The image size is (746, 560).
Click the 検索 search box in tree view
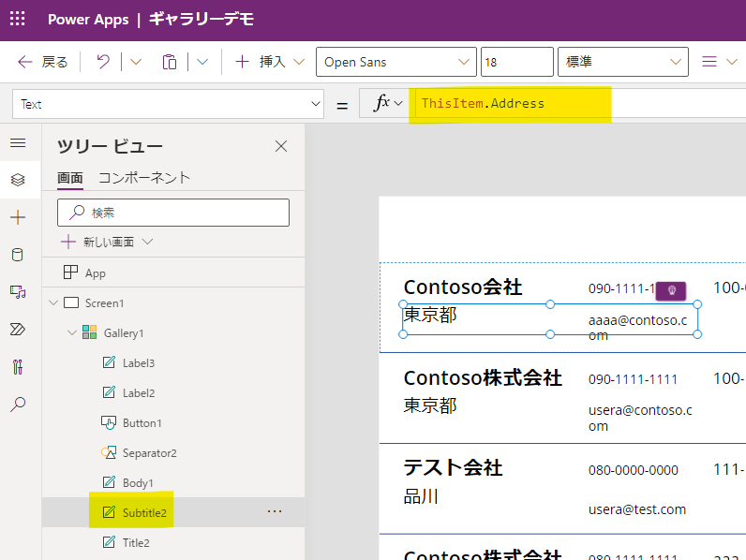(173, 213)
